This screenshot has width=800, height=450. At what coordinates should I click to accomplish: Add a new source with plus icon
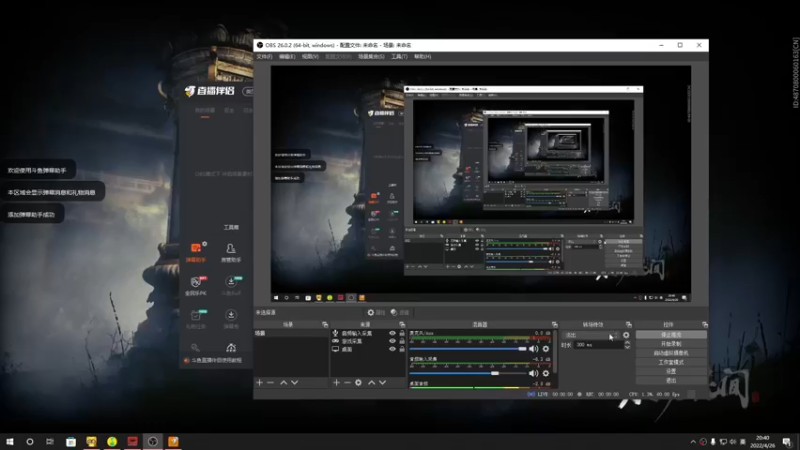pyautogui.click(x=336, y=382)
